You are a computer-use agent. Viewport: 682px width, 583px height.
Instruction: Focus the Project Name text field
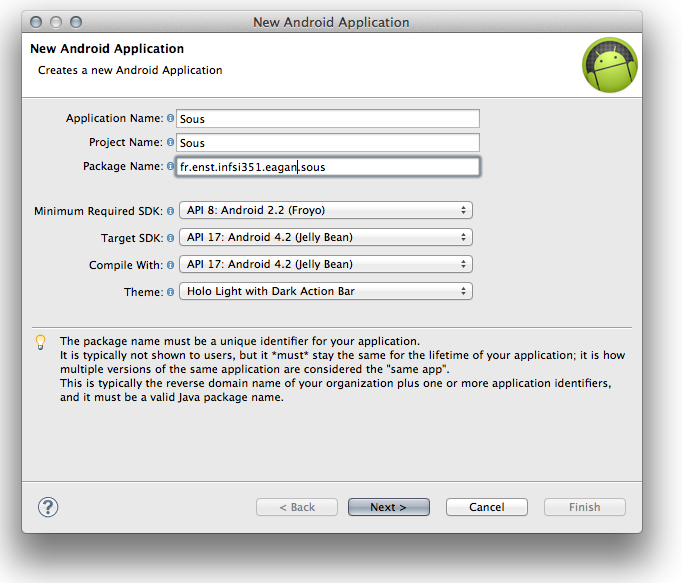(x=328, y=143)
